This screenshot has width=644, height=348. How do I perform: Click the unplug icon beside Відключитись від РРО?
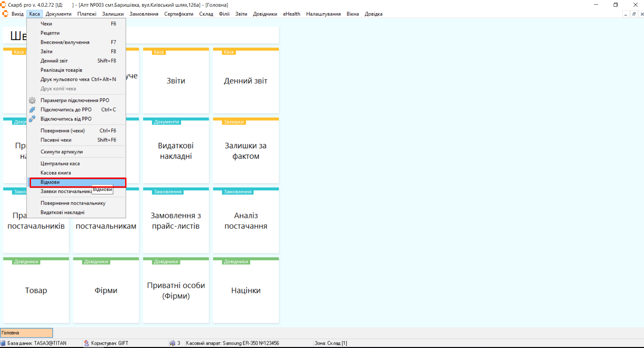32,119
